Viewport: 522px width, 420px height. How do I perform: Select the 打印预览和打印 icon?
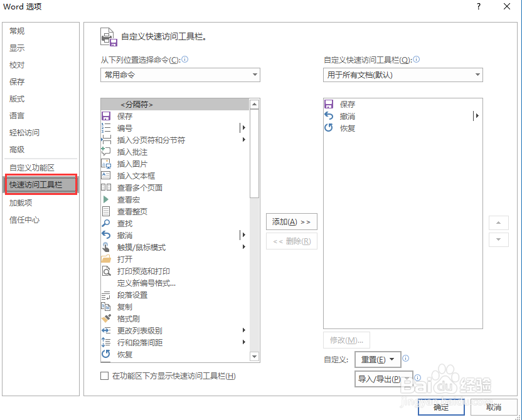(106, 271)
